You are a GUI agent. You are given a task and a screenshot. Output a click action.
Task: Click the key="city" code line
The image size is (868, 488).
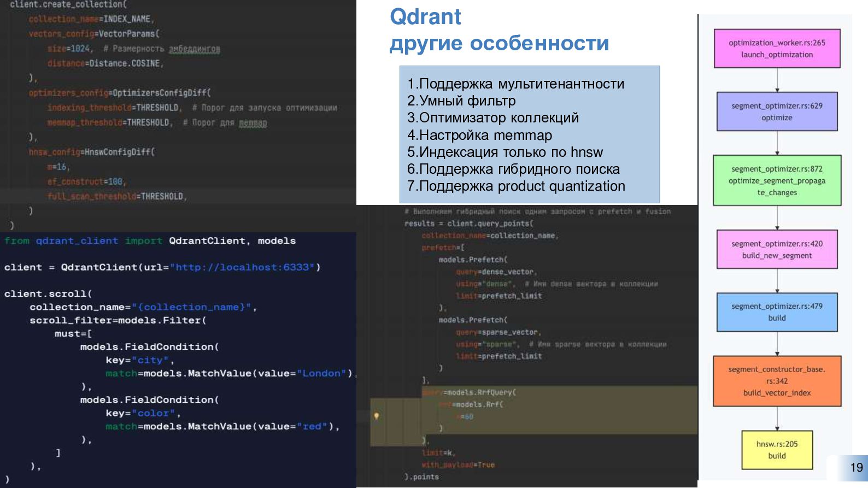point(140,360)
